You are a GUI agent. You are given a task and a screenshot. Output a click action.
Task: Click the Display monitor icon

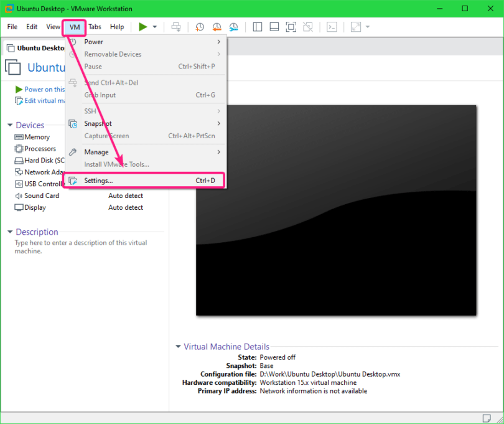[19, 207]
